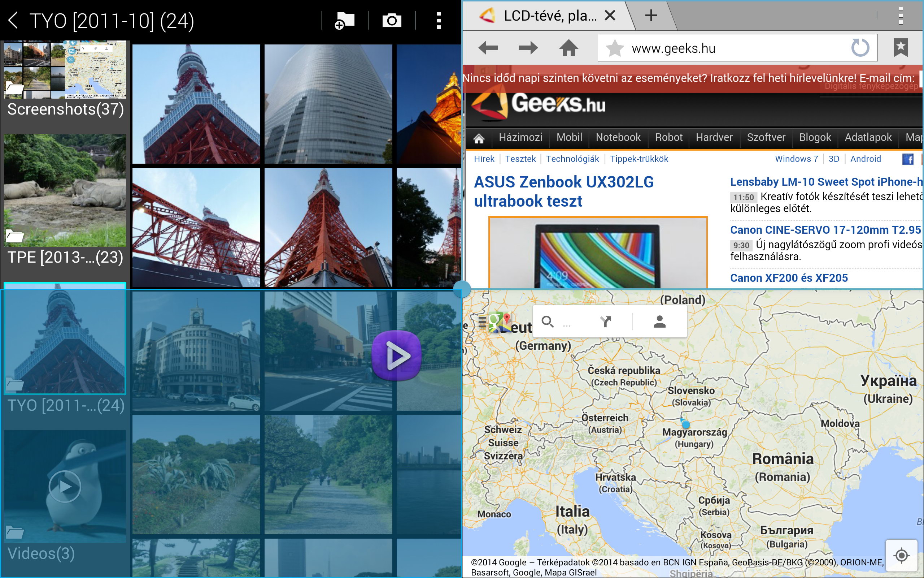Center map on my location
The height and width of the screenshot is (578, 924).
902,556
